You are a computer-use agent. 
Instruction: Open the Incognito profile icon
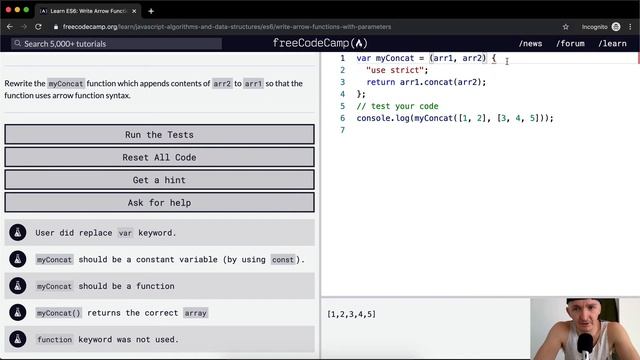616,27
